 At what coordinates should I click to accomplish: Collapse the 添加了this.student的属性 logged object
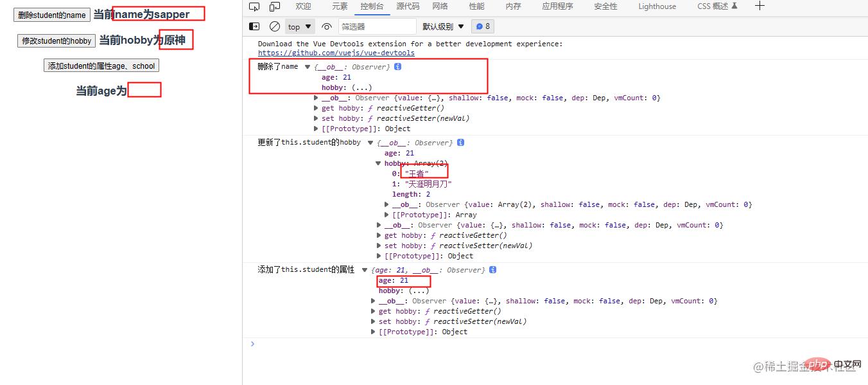pos(365,271)
